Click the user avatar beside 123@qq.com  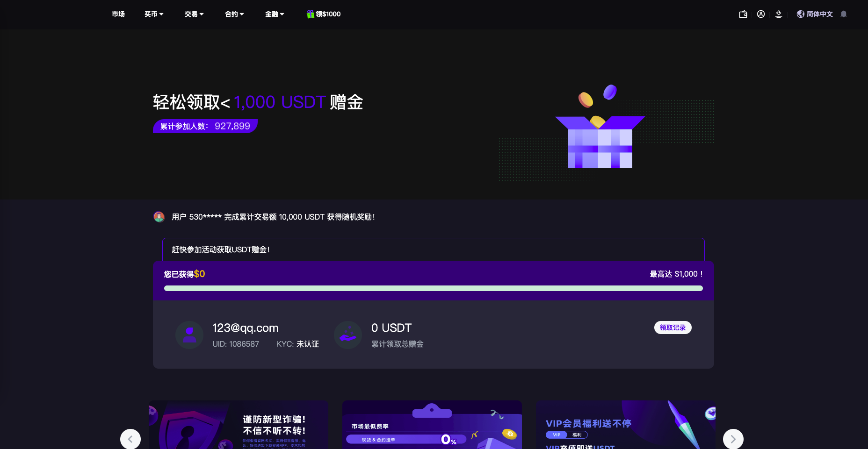click(189, 335)
